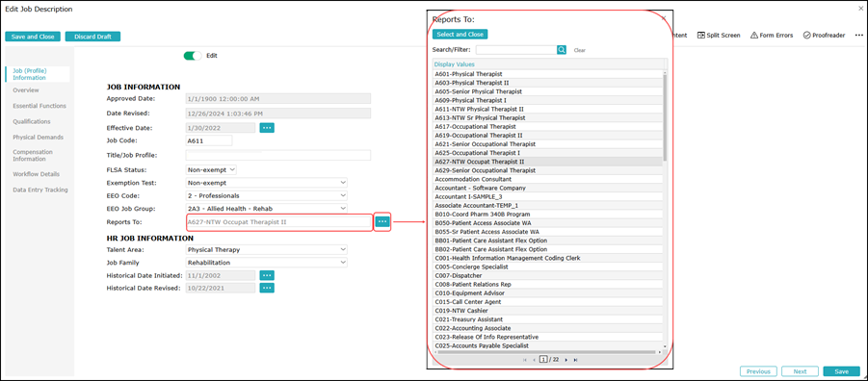Image resolution: width=868 pixels, height=381 pixels.
Task: Select B010-Coord Pharm 340B Program row
Action: [x=548, y=214]
